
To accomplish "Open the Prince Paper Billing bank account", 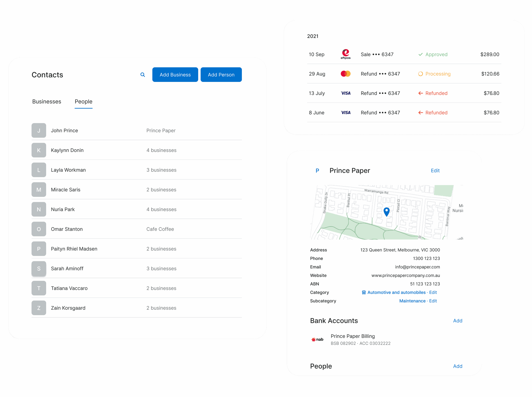I will pyautogui.click(x=352, y=336).
